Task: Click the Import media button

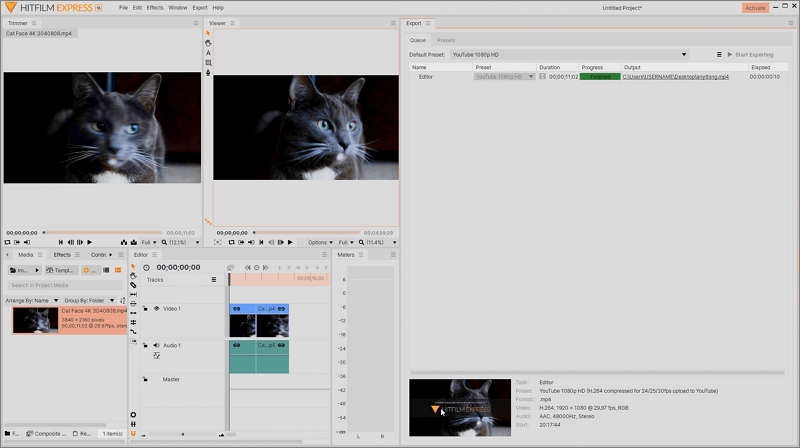Action: click(x=24, y=270)
